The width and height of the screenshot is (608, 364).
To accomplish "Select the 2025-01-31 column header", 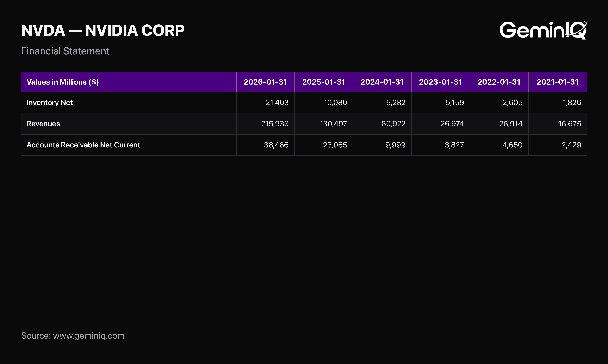I will pos(324,82).
